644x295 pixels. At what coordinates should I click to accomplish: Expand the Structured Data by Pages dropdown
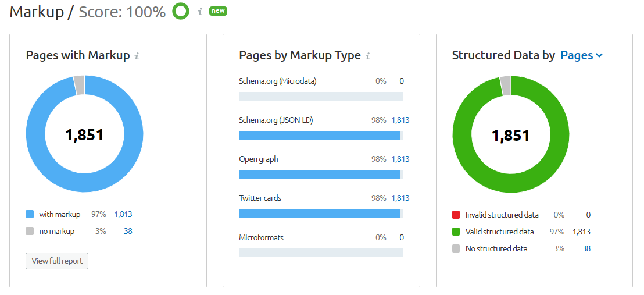click(581, 55)
